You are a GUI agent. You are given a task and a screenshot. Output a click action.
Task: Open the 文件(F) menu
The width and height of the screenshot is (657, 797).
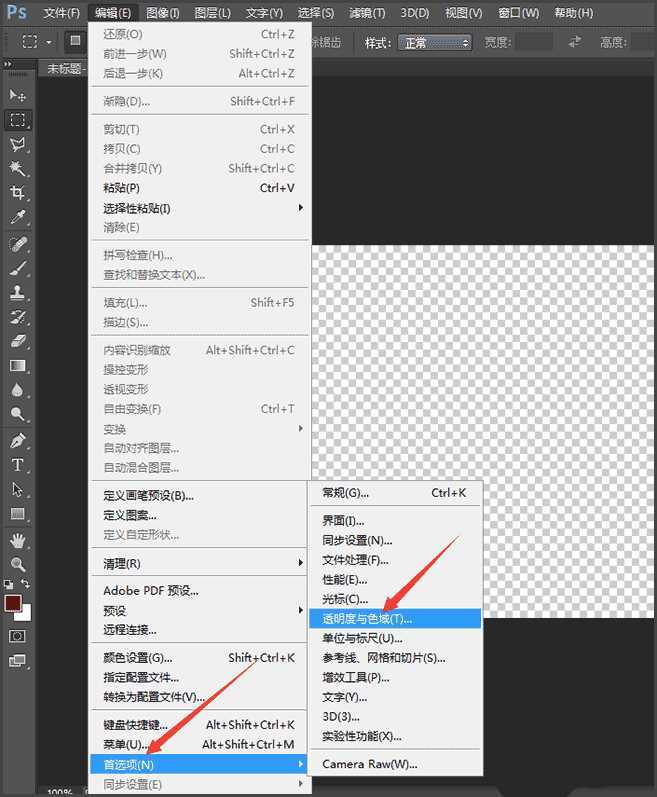[x=61, y=13]
